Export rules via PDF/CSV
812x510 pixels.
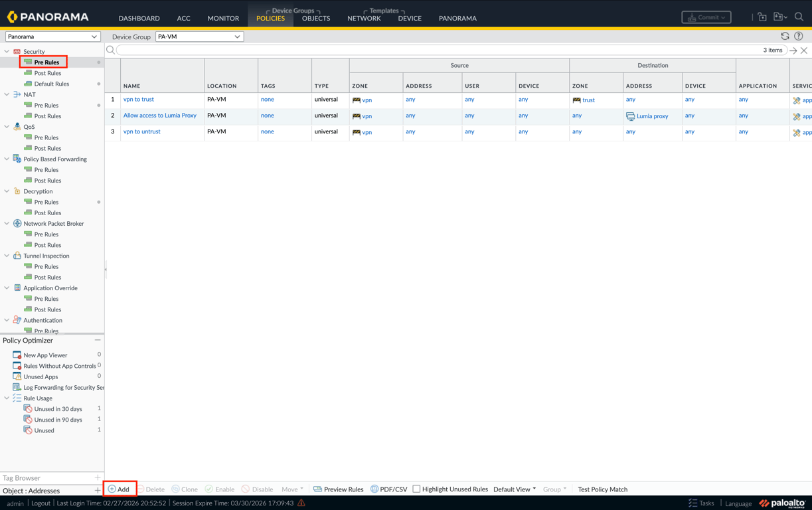[x=389, y=489]
